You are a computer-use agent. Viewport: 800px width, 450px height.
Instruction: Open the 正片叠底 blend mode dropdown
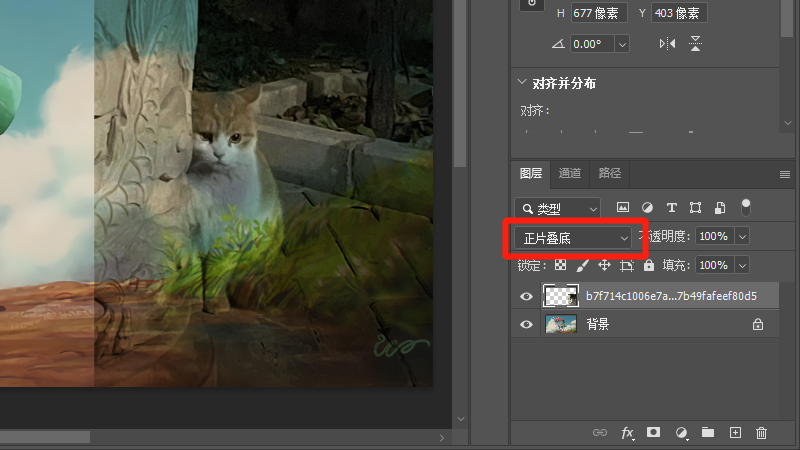pos(574,238)
